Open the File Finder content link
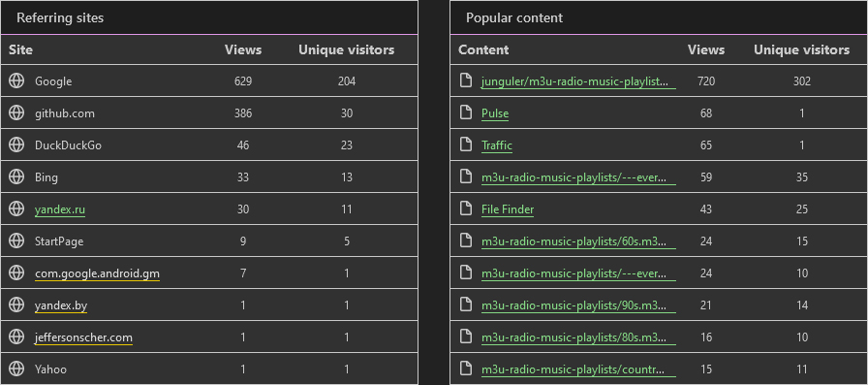The image size is (868, 385). [508, 209]
